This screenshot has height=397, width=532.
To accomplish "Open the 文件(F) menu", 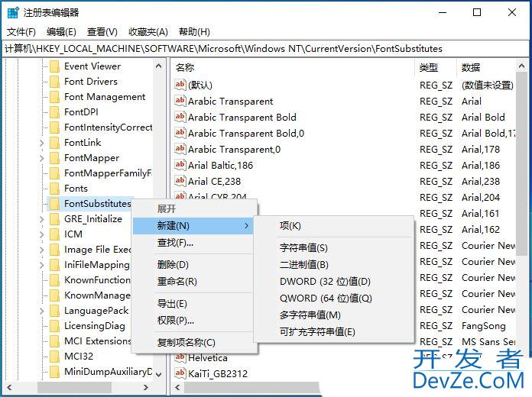I will coord(21,32).
